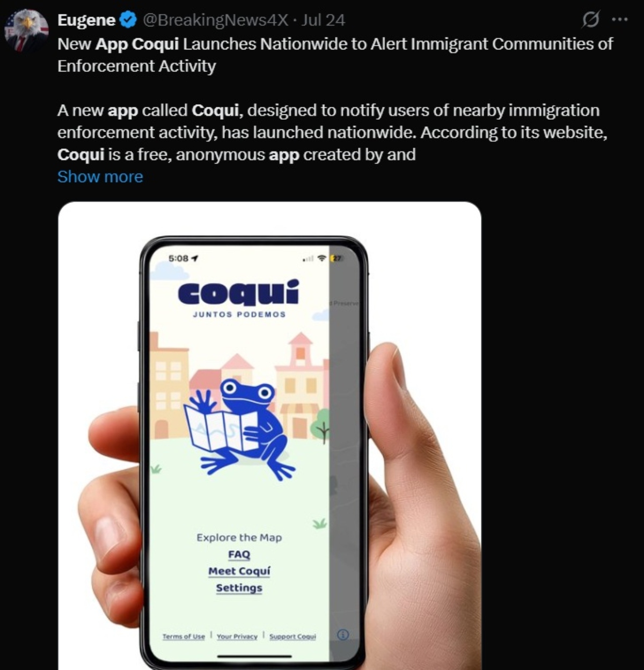Open the Support Coqui link
Viewport: 644px width, 670px height.
click(x=292, y=636)
